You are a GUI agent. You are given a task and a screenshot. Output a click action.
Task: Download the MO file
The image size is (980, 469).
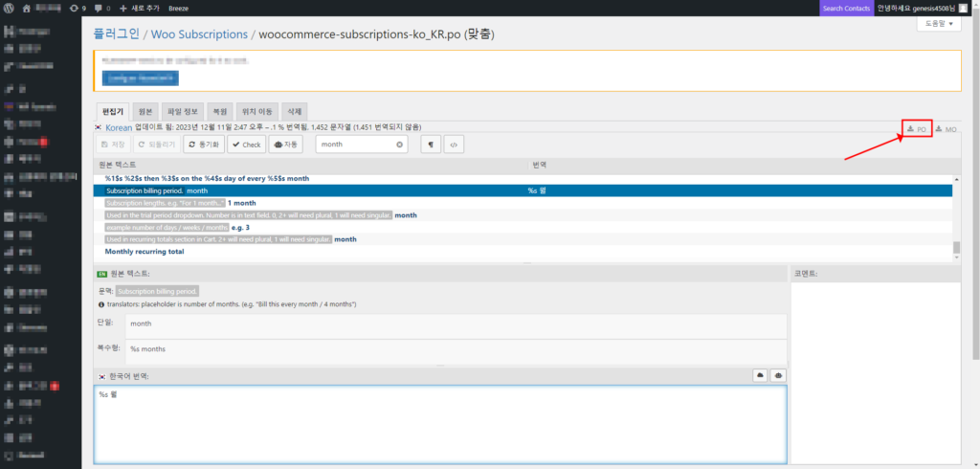click(x=946, y=129)
